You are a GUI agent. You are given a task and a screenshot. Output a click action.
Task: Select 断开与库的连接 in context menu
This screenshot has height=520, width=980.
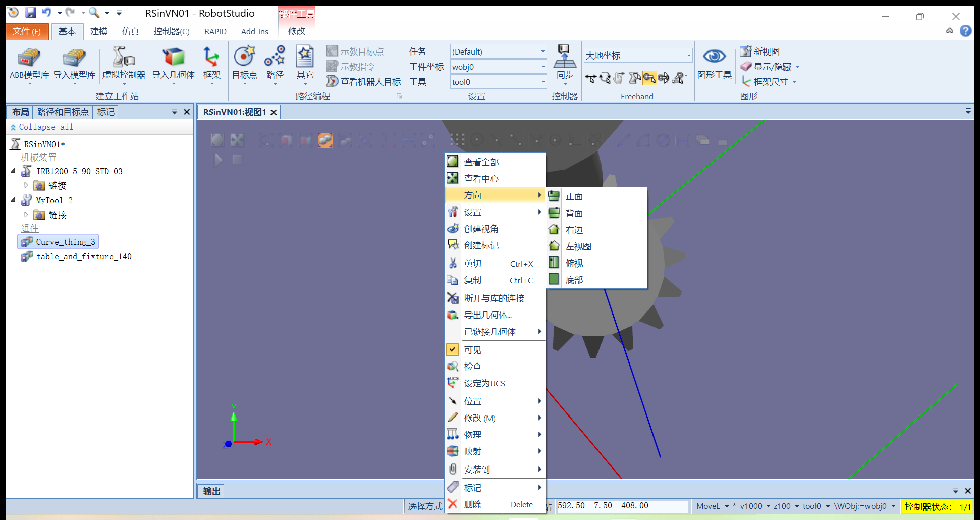[495, 298]
